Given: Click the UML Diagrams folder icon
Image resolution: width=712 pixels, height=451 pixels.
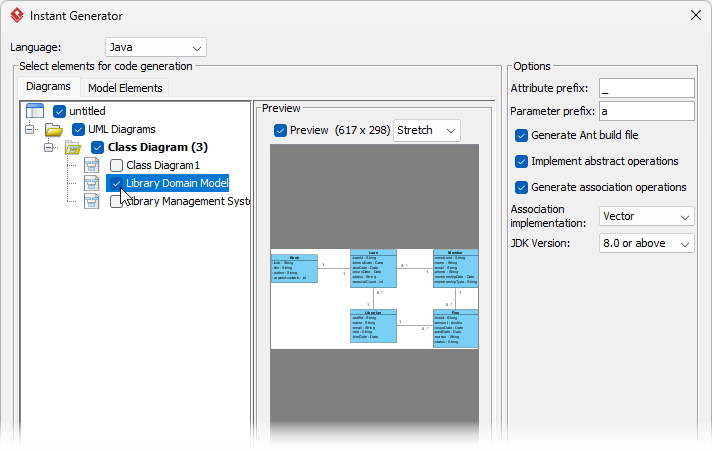Looking at the screenshot, I should (54, 130).
